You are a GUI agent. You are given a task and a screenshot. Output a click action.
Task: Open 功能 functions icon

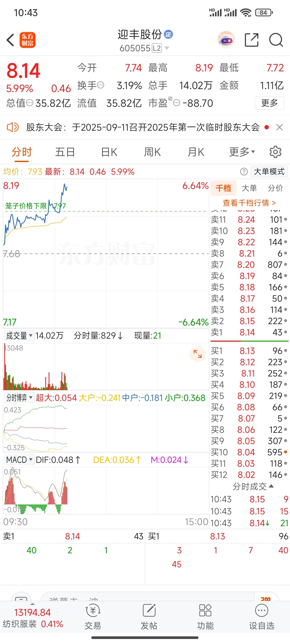click(x=205, y=617)
